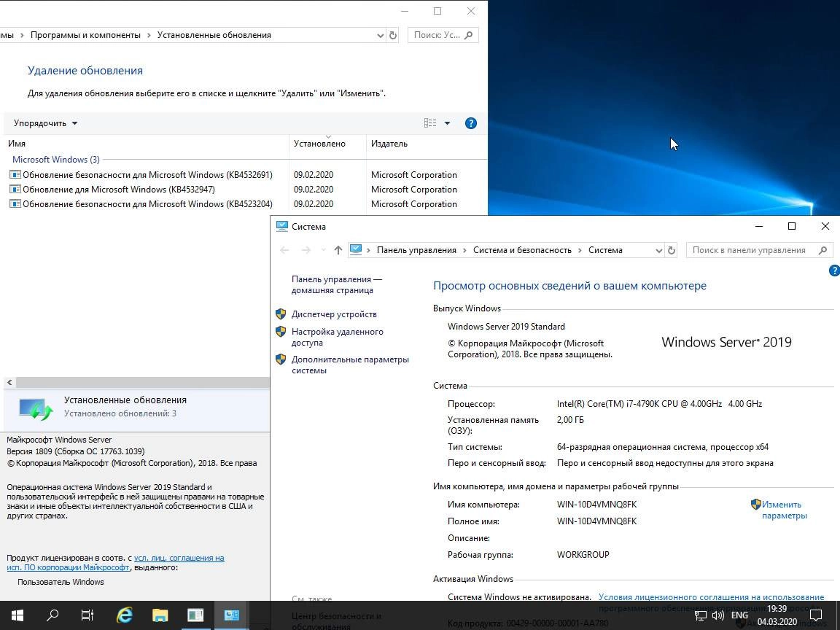Open Server Manager taskbar icon
Screen dimensions: 840x630
tap(195, 615)
